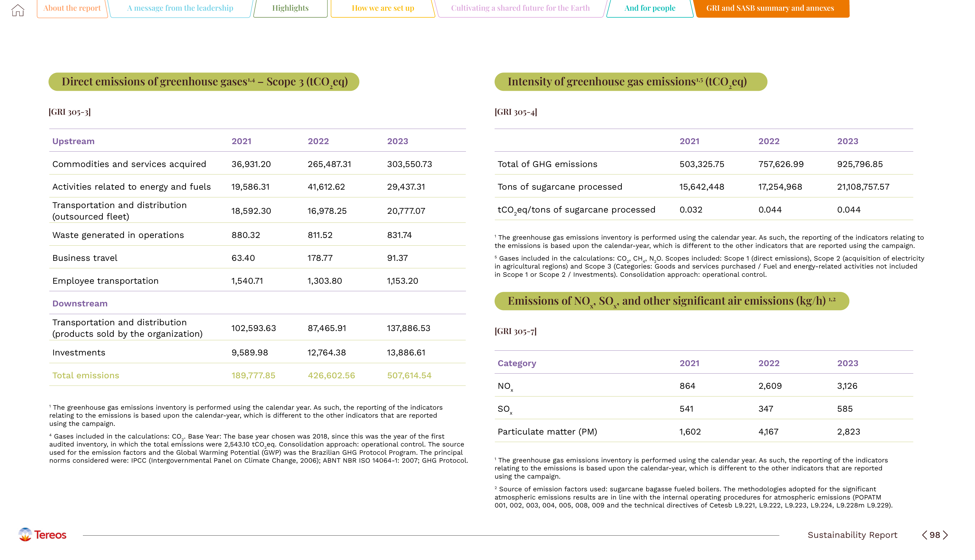
Task: Click page number 98
Action: coord(935,535)
